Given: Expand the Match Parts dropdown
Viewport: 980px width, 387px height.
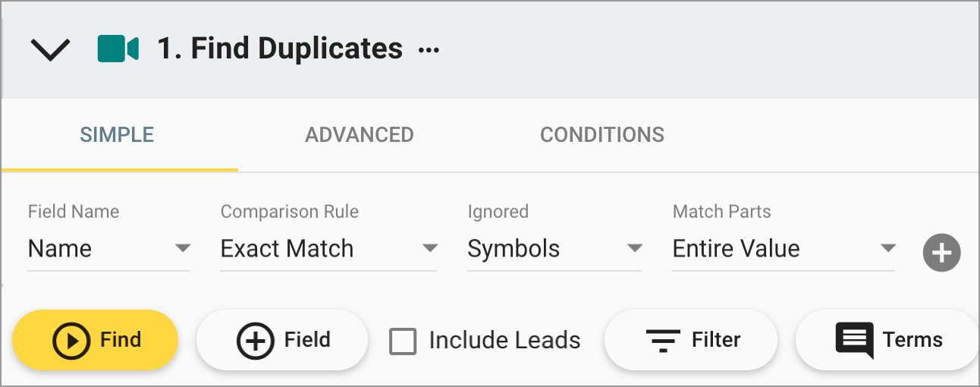Looking at the screenshot, I should coord(784,249).
